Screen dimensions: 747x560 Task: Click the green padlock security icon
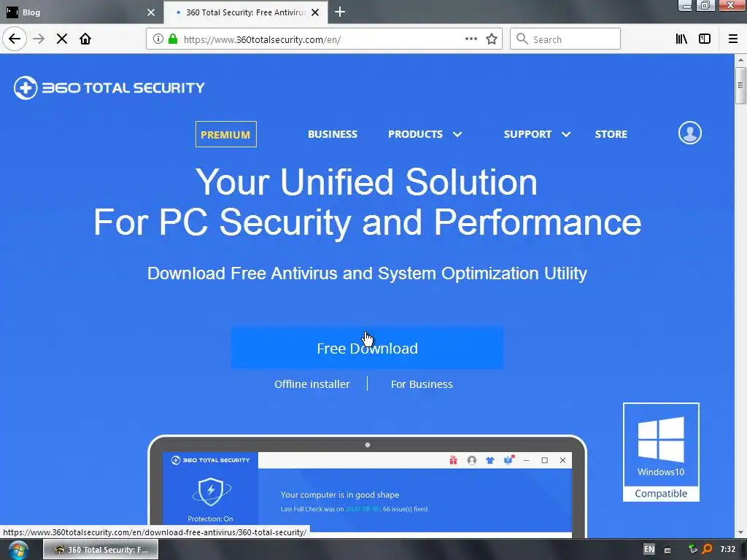tap(173, 39)
